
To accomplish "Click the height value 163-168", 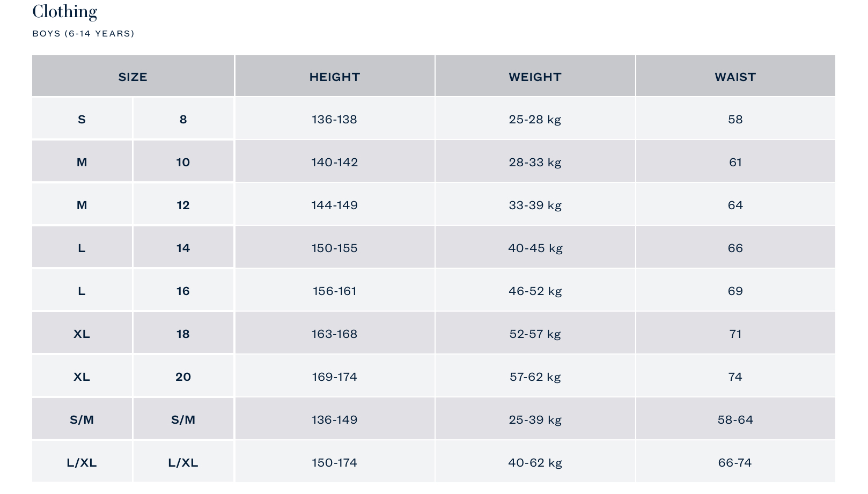I will 334,334.
